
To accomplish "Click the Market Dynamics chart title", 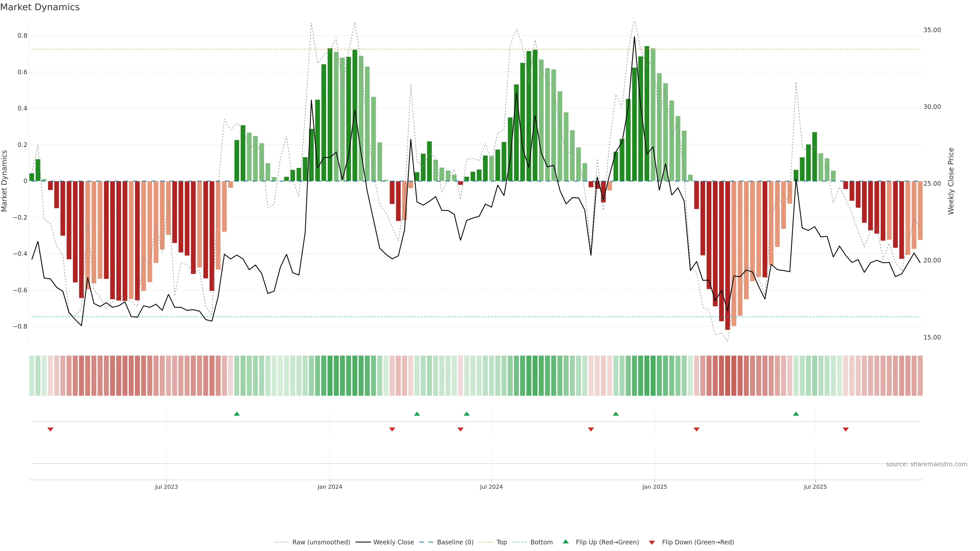I will tap(40, 7).
